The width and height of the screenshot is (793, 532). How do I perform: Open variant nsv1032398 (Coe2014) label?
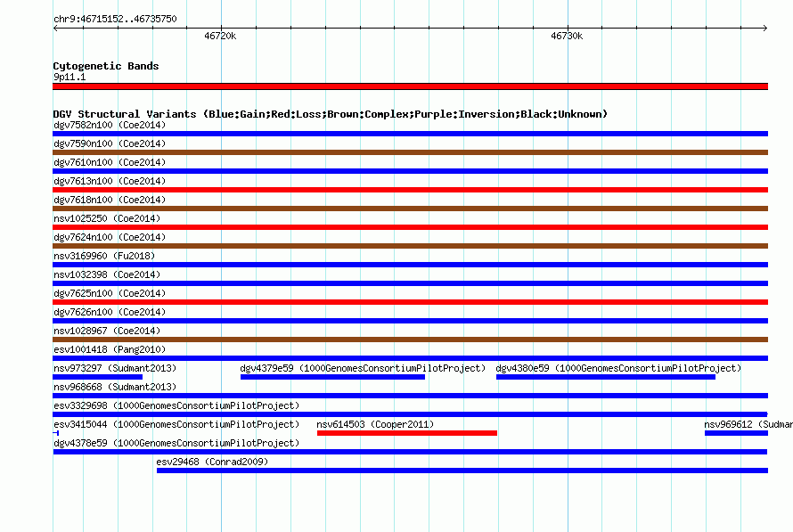coord(107,274)
